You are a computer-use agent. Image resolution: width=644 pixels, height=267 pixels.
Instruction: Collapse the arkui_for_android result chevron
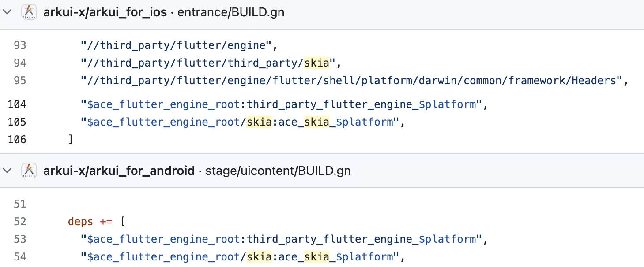pyautogui.click(x=7, y=171)
